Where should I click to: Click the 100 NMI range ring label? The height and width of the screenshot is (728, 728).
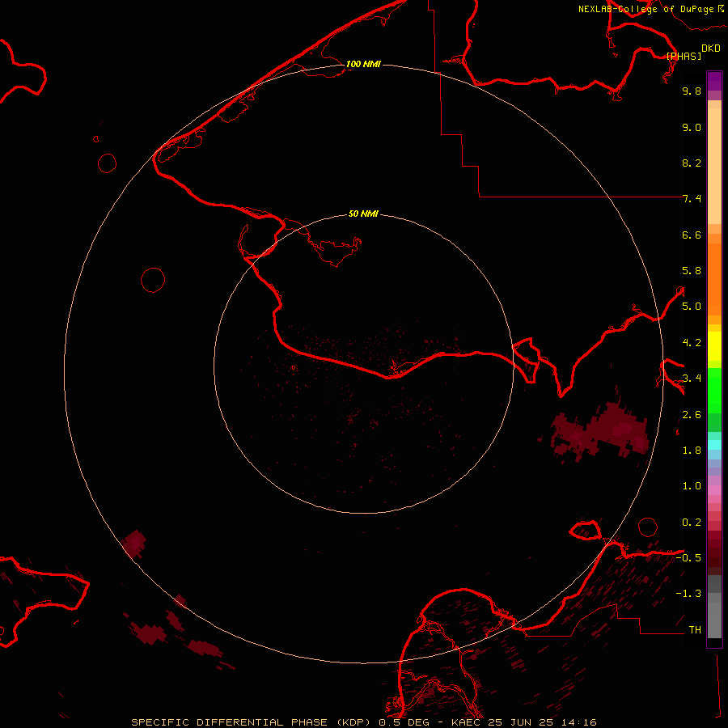(x=363, y=64)
